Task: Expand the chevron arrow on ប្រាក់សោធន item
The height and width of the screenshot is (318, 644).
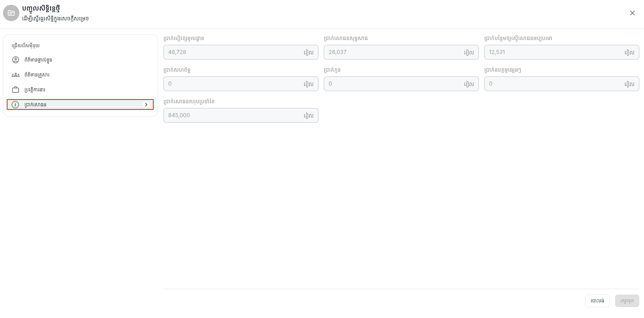Action: click(146, 105)
